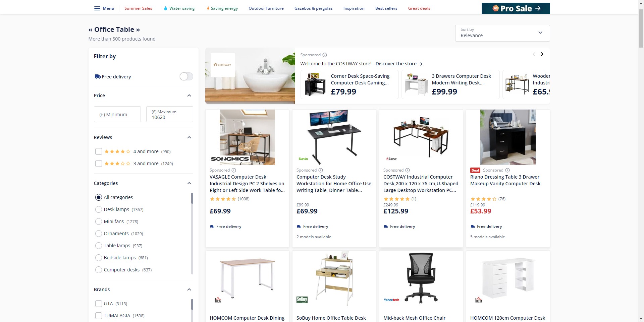Click the sponsored info icon beside Costway banner

[325, 55]
